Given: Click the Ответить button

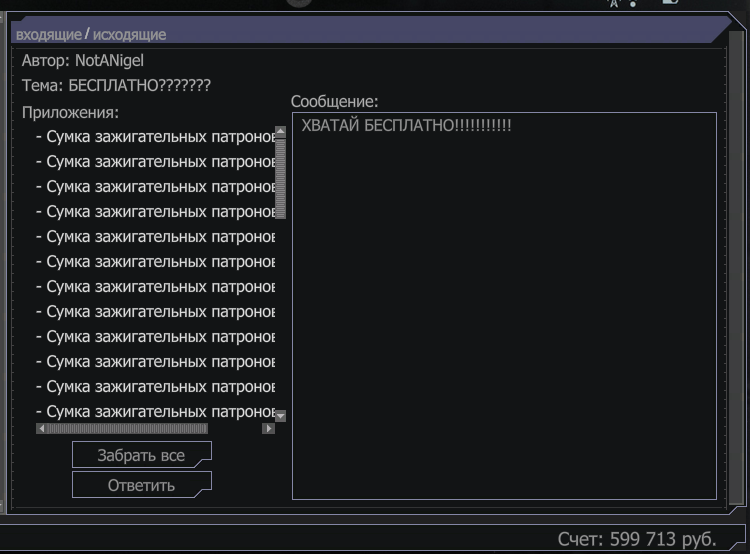Looking at the screenshot, I should (x=142, y=485).
